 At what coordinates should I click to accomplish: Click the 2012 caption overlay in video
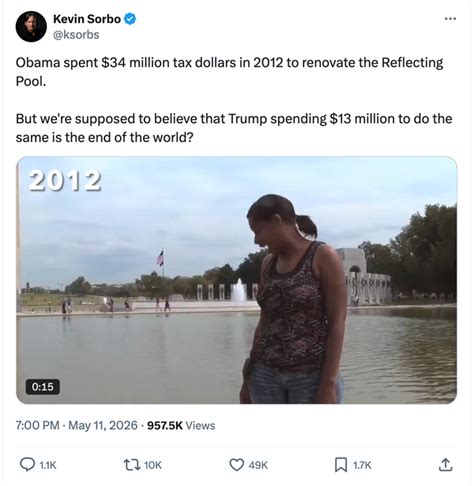click(65, 180)
